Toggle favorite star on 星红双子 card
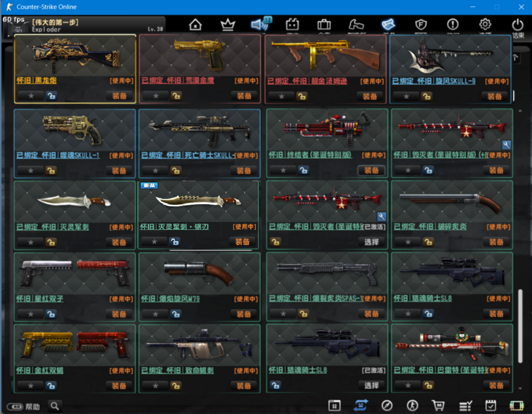 [31, 314]
